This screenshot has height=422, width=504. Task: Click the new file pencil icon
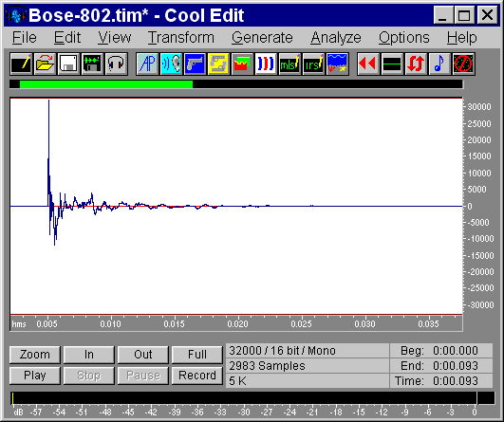click(21, 64)
